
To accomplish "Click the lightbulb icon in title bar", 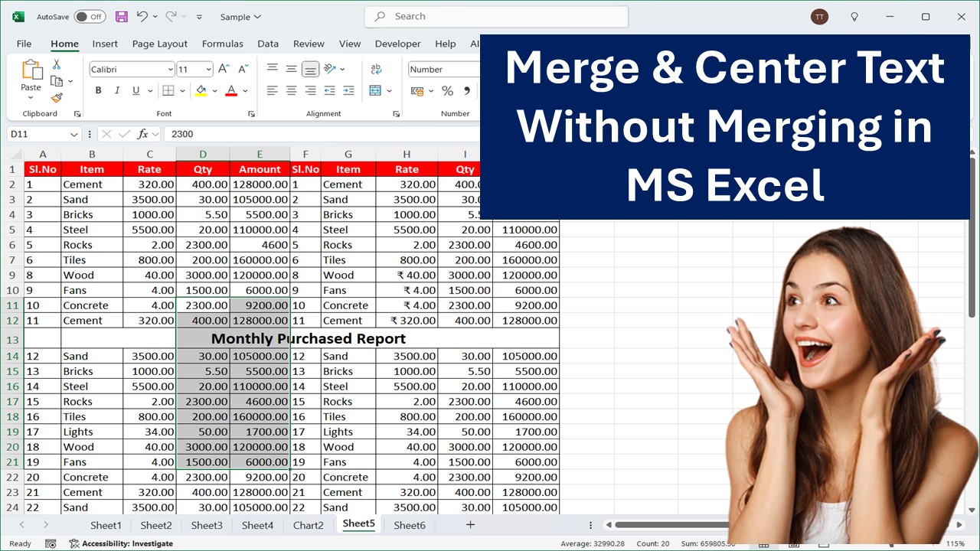I will 855,16.
